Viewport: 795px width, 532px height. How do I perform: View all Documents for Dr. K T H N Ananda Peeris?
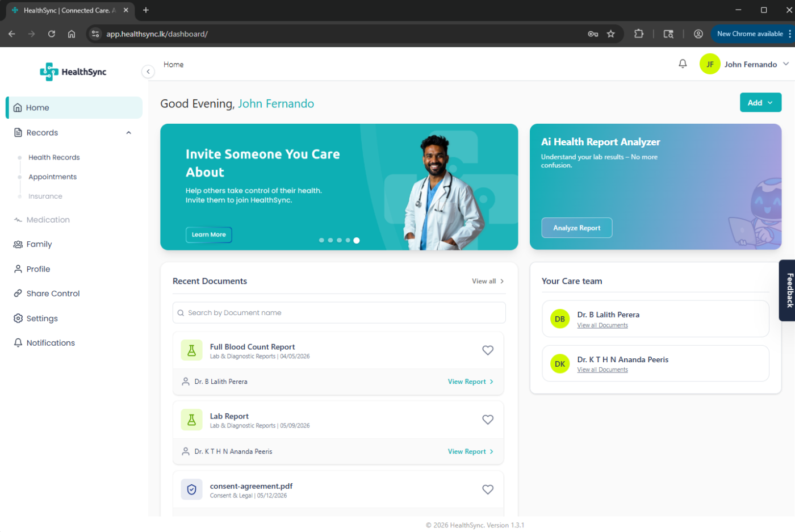(x=602, y=370)
